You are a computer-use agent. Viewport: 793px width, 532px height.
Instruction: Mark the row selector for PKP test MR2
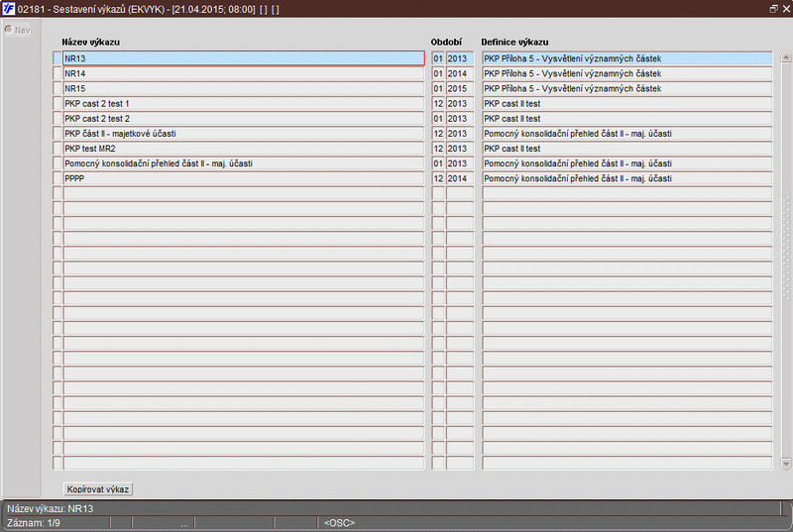pyautogui.click(x=57, y=148)
